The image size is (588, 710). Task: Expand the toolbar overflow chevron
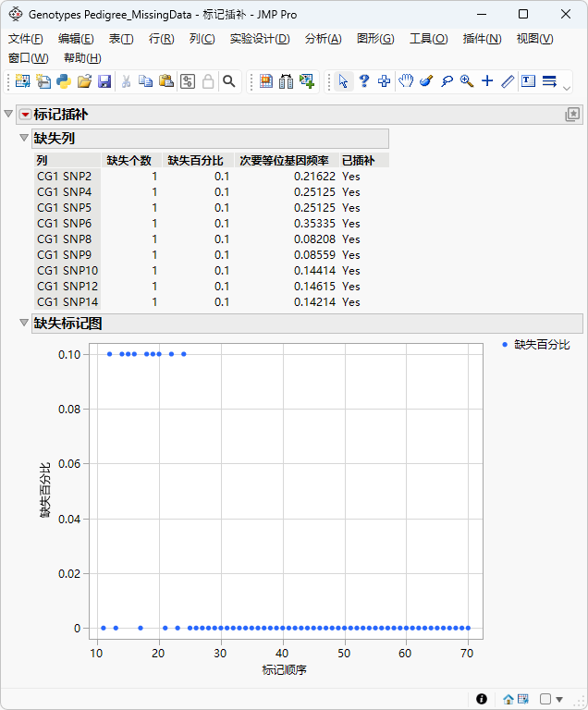[x=566, y=89]
